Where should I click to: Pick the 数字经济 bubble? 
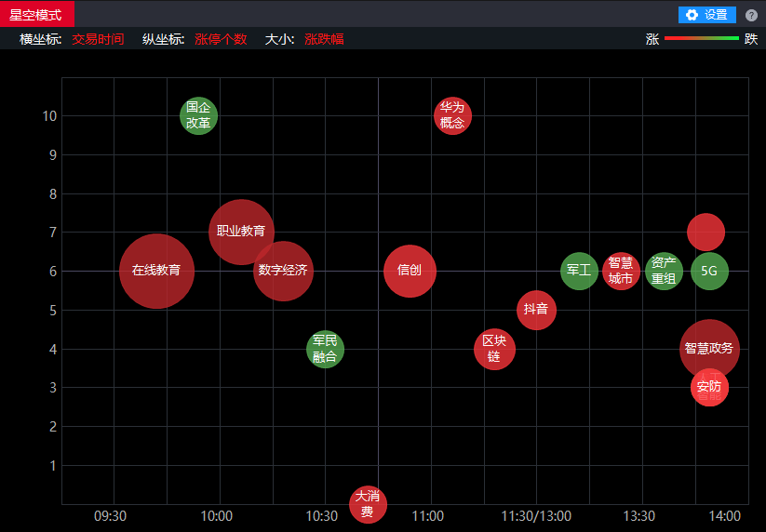[x=283, y=271]
